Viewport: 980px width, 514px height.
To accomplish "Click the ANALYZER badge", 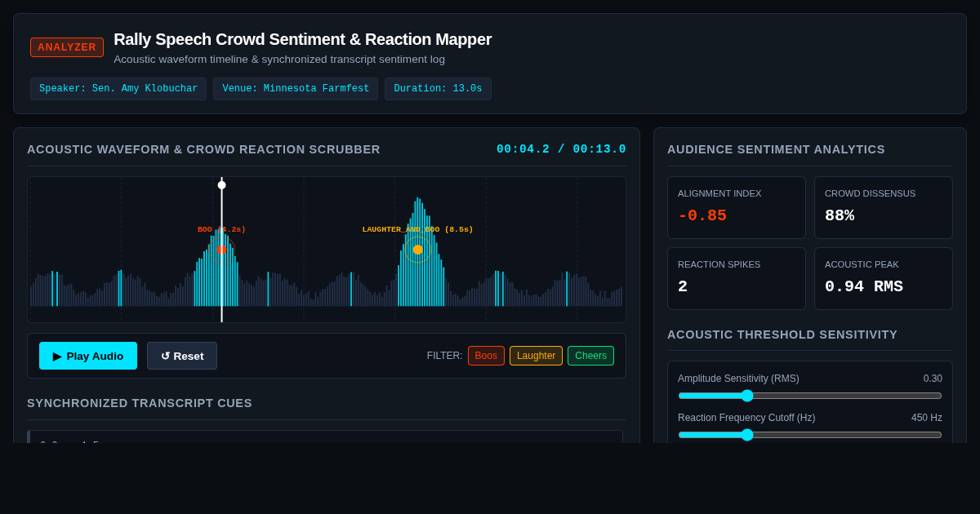I will pos(67,47).
